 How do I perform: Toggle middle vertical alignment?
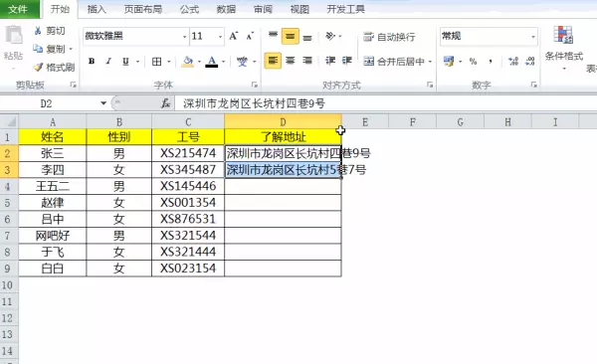tap(291, 36)
